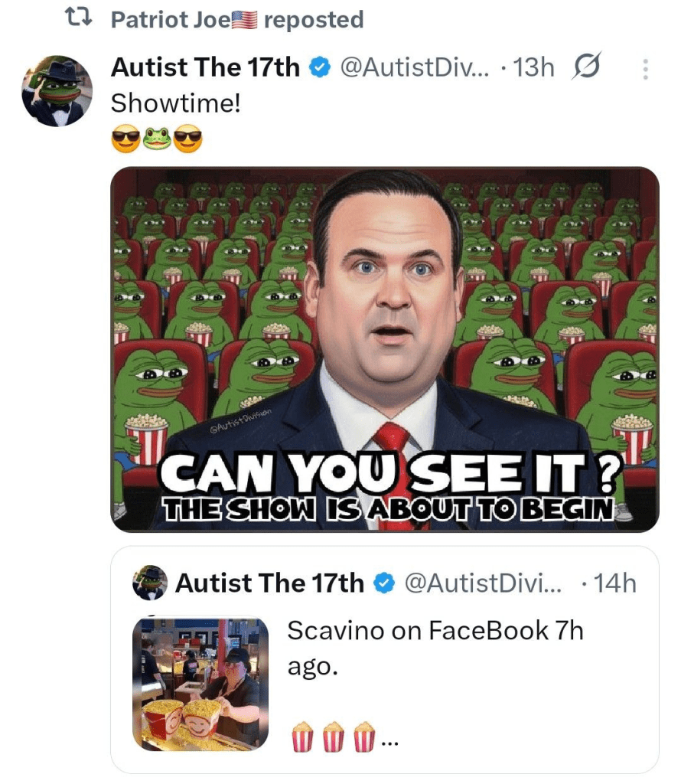Viewport: 681px width, 784px height.
Task: Click the quoted post's "Autist The 17th" name
Action: click(x=269, y=584)
